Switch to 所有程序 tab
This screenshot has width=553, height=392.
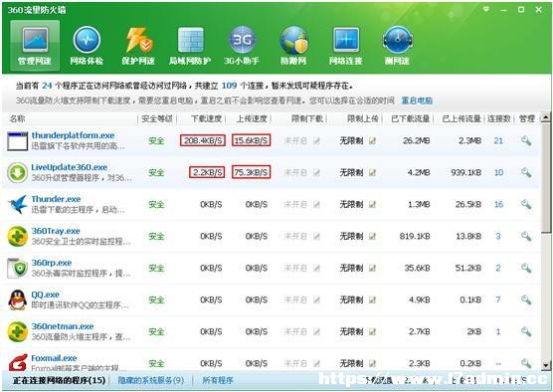pyautogui.click(x=218, y=380)
